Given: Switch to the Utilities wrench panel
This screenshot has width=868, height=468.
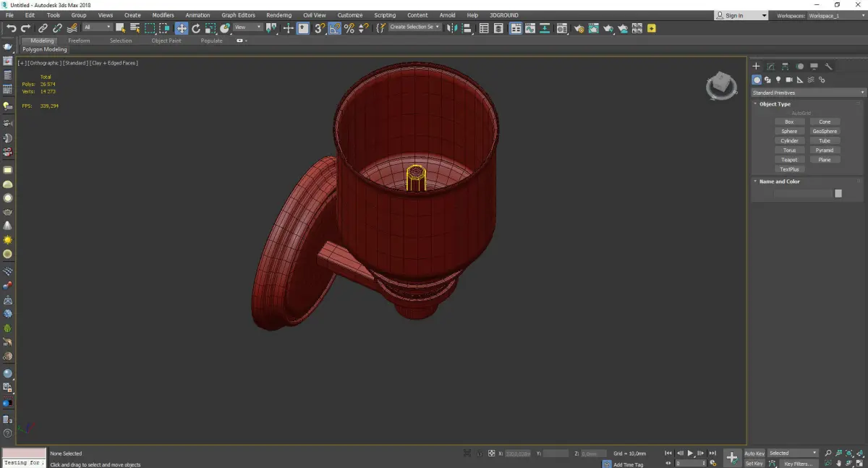Looking at the screenshot, I should (x=829, y=67).
